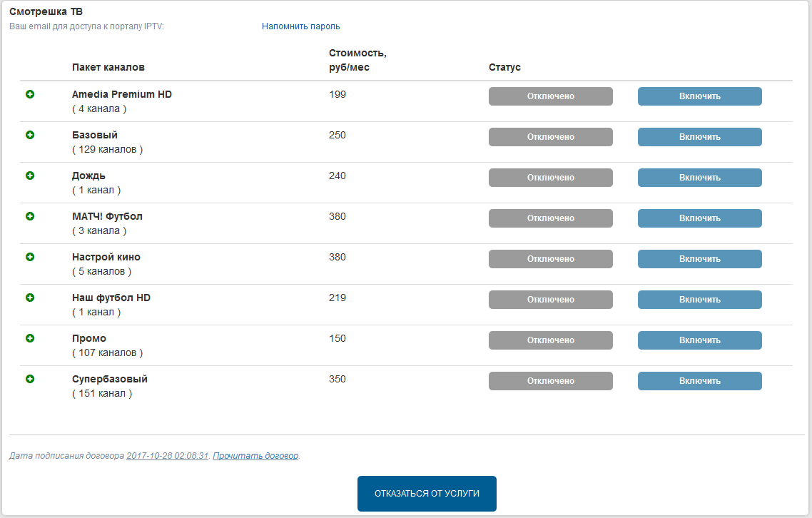Expand the Супербазовый package plus icon
The image size is (812, 518).
tap(30, 379)
